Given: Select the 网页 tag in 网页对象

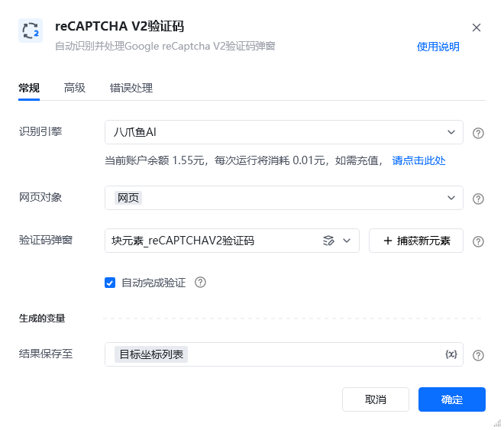Looking at the screenshot, I should tap(128, 198).
